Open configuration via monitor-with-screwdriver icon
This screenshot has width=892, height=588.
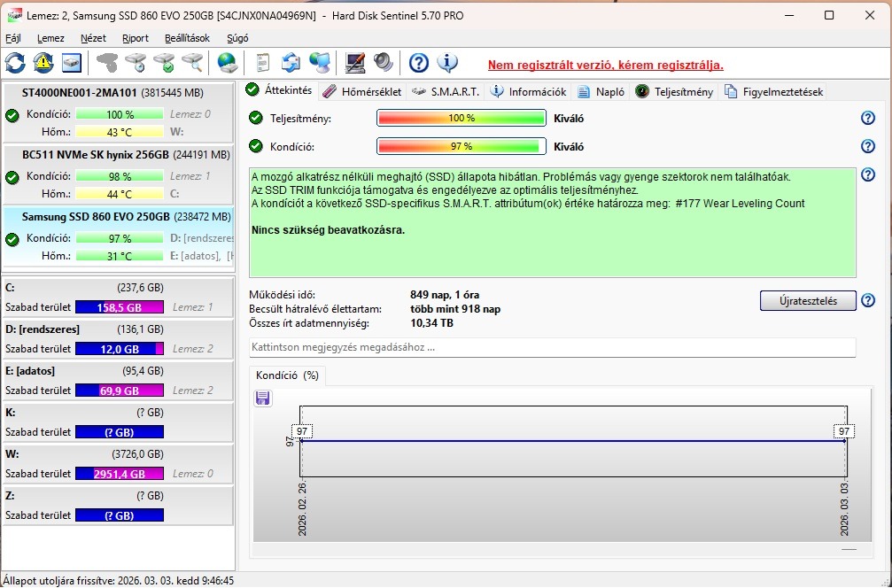click(x=355, y=63)
